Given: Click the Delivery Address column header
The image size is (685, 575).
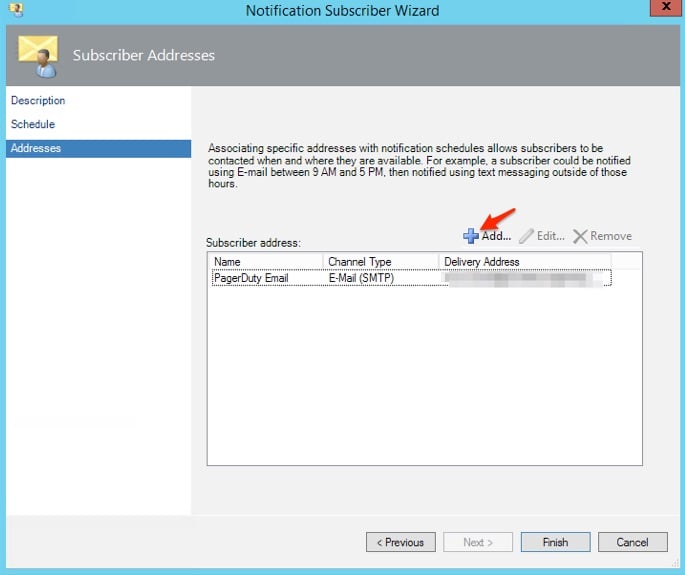Looking at the screenshot, I should [524, 262].
